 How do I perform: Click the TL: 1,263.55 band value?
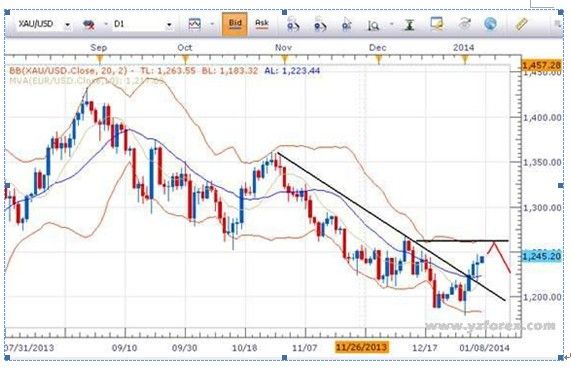(x=168, y=71)
